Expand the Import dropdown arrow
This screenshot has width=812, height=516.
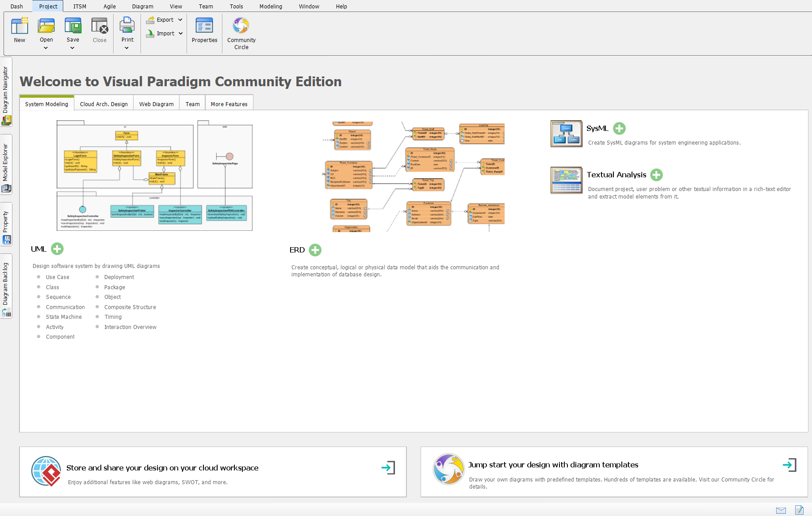point(180,34)
